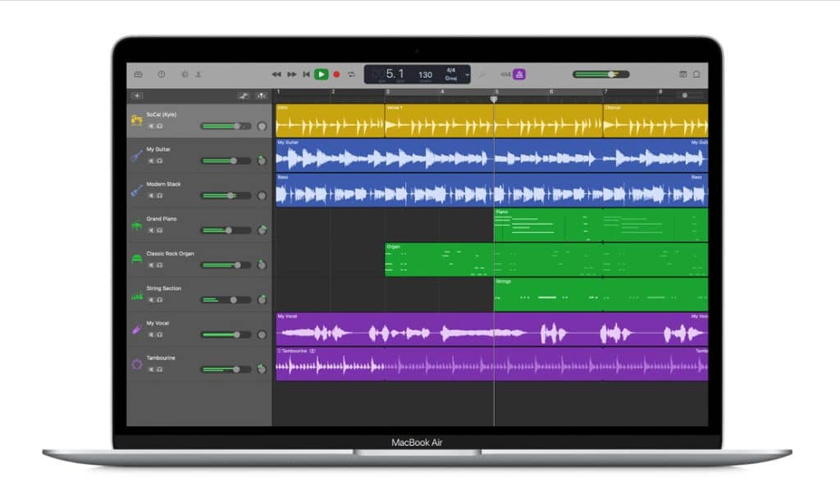Adjust the horizontal zoom slider
840x504 pixels.
688,96
